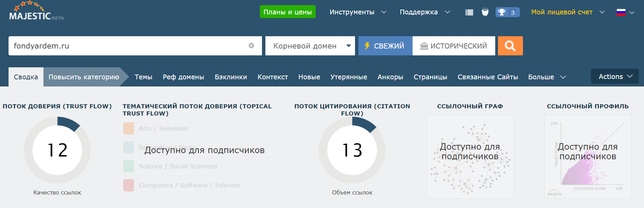This screenshot has width=644, height=216.
Task: Expand the language selector chevron
Action: click(x=632, y=13)
